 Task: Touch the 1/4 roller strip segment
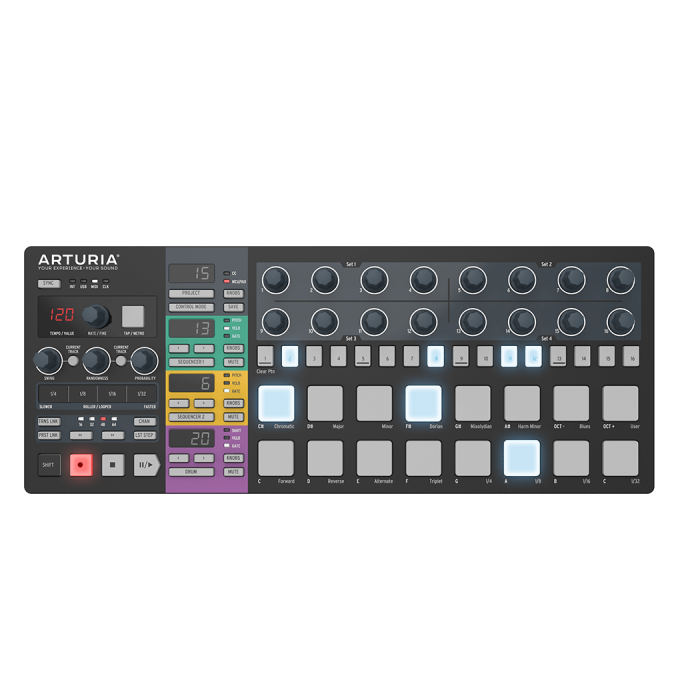tap(53, 394)
